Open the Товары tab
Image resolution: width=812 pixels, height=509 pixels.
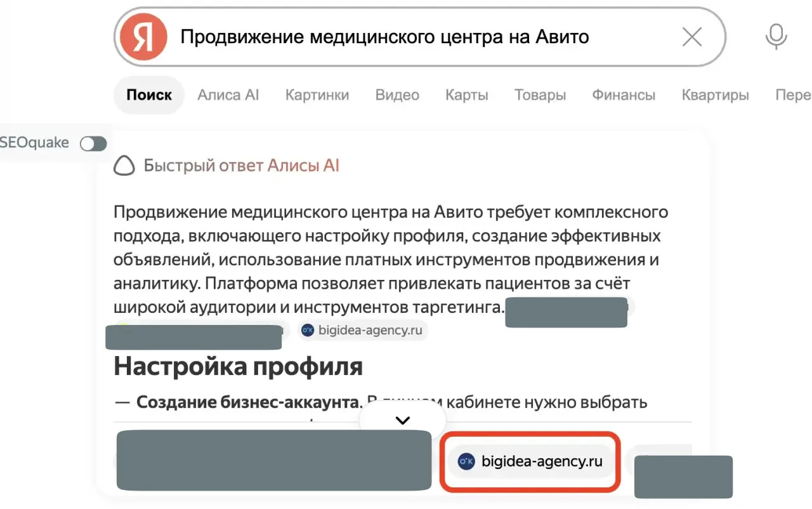click(x=540, y=95)
